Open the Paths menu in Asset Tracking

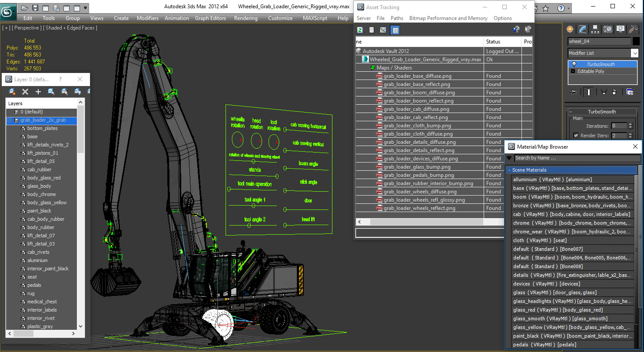pos(397,18)
